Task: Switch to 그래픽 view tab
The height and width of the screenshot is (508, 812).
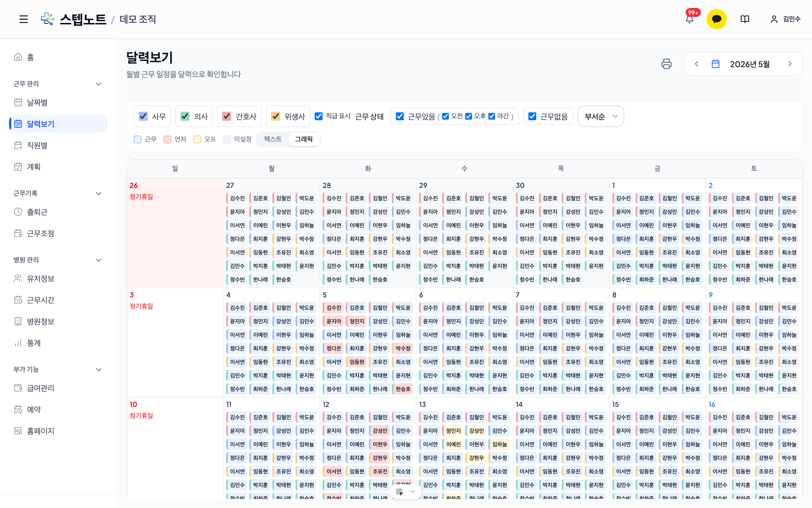Action: (304, 139)
